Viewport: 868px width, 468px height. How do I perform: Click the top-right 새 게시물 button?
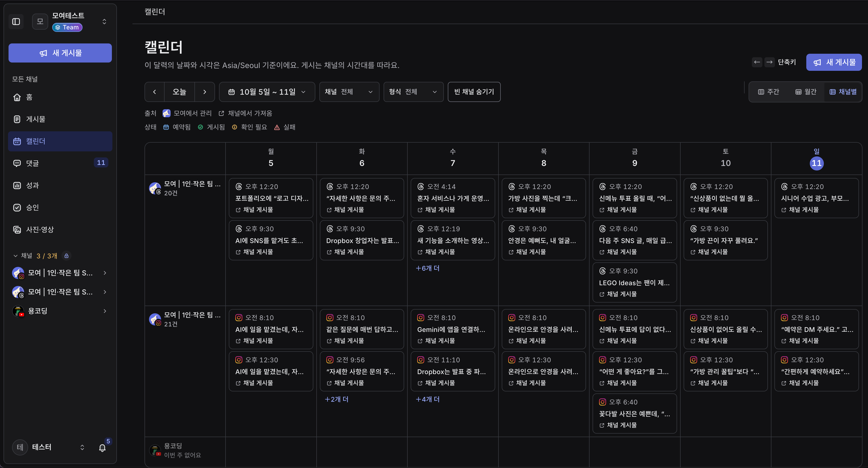pyautogui.click(x=834, y=62)
